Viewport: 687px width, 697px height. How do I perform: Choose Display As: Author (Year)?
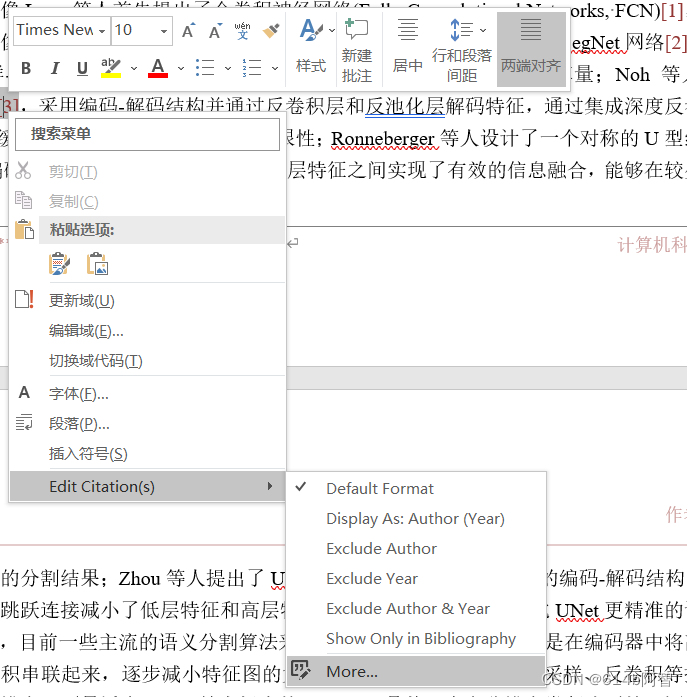[x=416, y=519]
